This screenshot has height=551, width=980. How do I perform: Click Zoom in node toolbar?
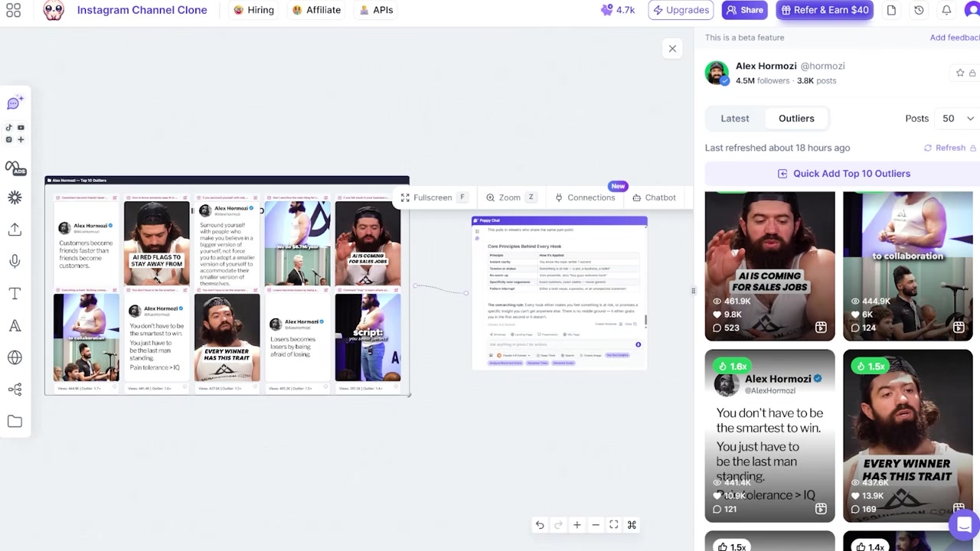[x=511, y=197]
